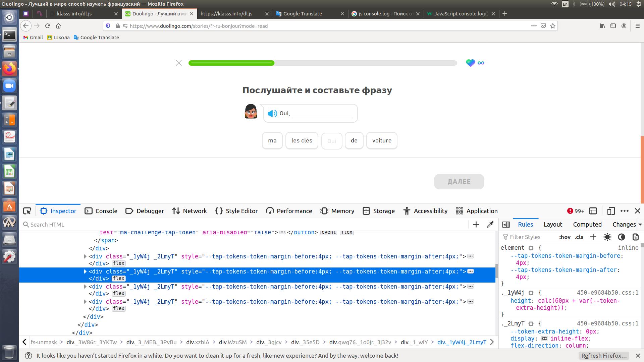Toggle the 3-pane inspector sidebar icon
644x362 pixels.
pos(506,225)
